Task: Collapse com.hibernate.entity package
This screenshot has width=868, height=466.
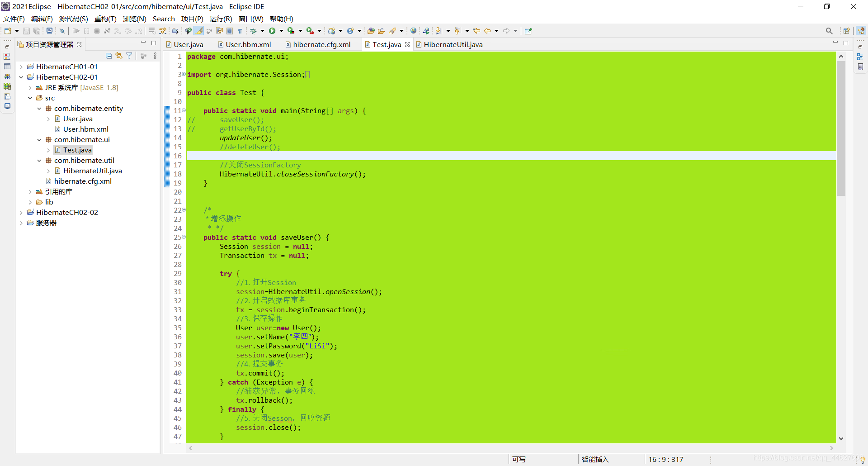Action: (x=39, y=109)
